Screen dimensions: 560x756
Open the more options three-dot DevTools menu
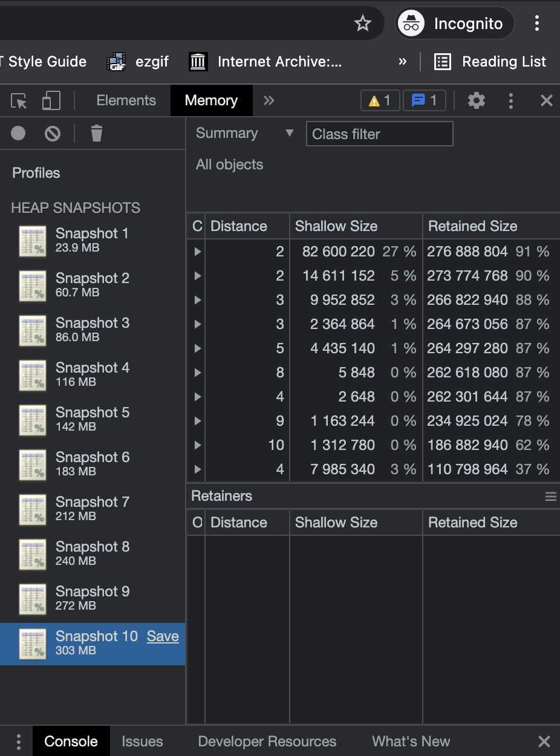(x=512, y=100)
